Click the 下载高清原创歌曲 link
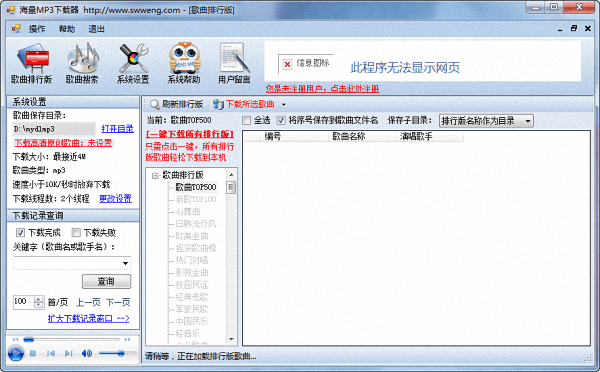The image size is (600, 372). click(63, 143)
